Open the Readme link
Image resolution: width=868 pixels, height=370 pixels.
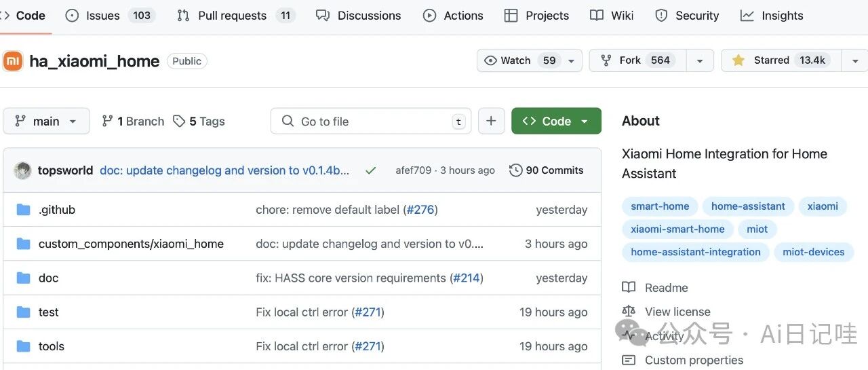point(666,288)
